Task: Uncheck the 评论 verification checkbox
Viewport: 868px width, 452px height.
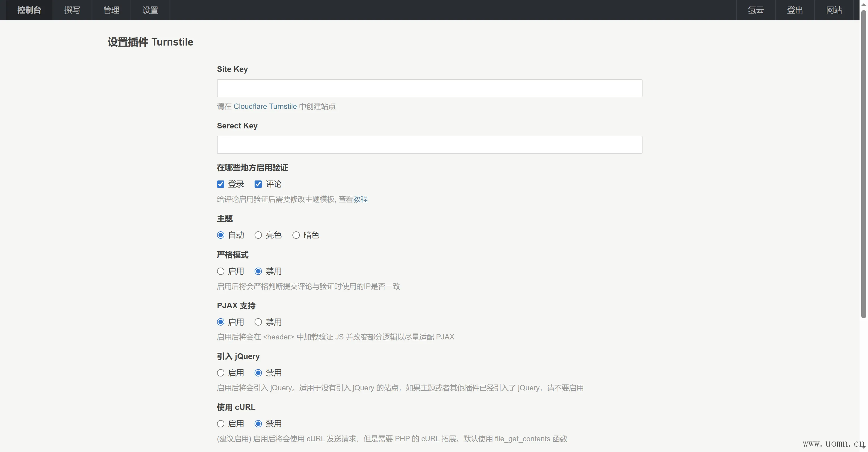Action: click(258, 184)
